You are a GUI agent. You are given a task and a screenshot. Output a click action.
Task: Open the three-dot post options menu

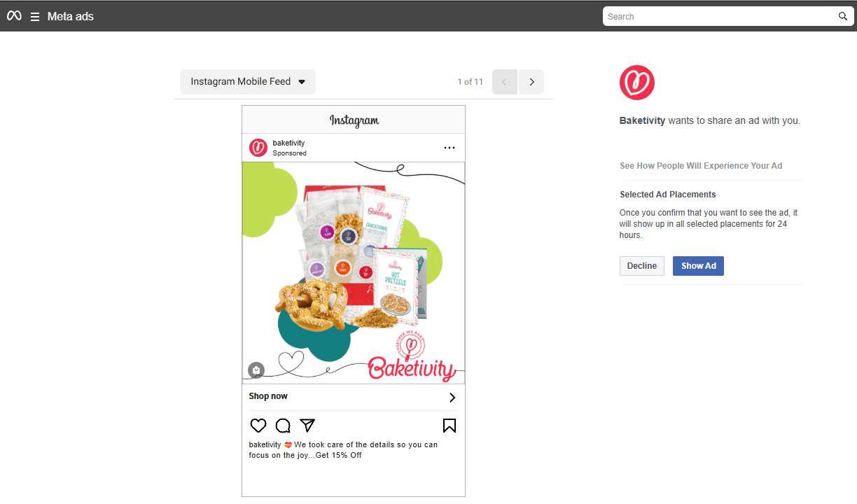coord(450,148)
